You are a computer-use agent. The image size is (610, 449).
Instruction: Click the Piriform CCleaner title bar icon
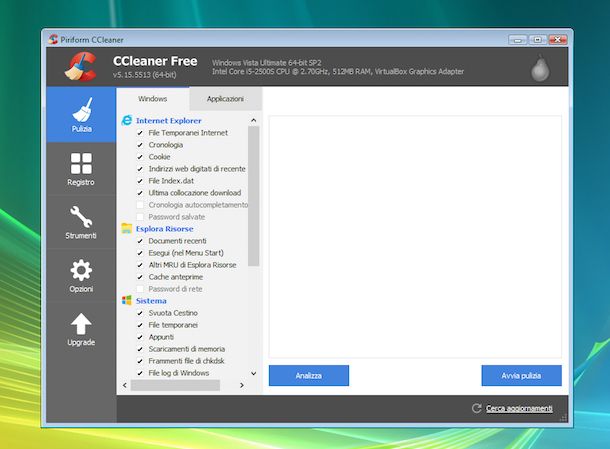coord(53,39)
